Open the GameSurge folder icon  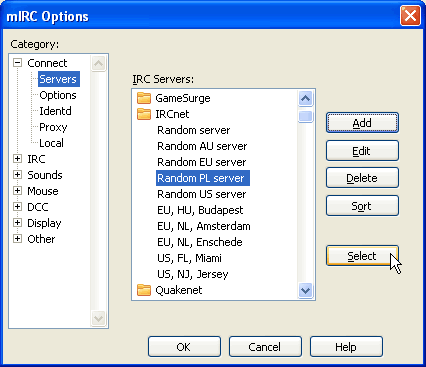click(144, 98)
